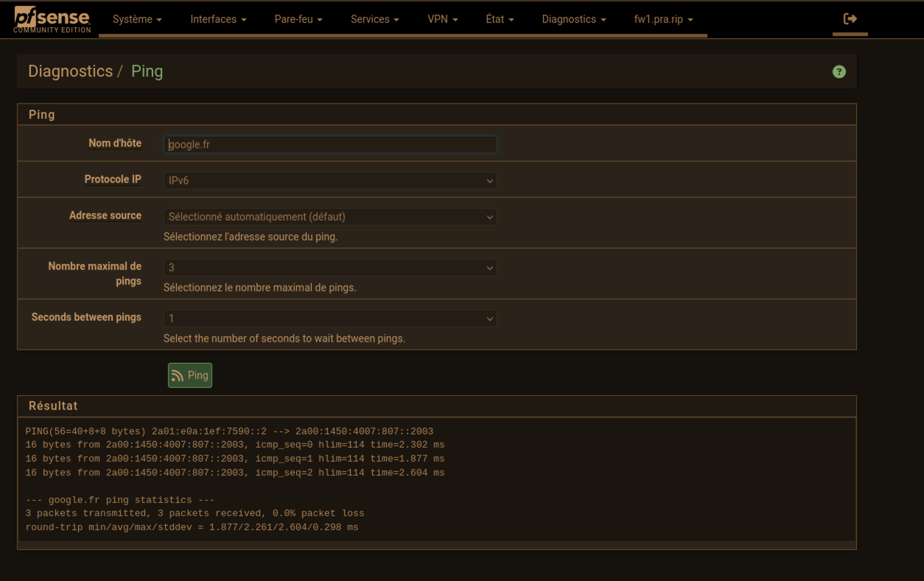Viewport: 924px width, 581px height.
Task: Open the Protocole IP dropdown
Action: 330,181
